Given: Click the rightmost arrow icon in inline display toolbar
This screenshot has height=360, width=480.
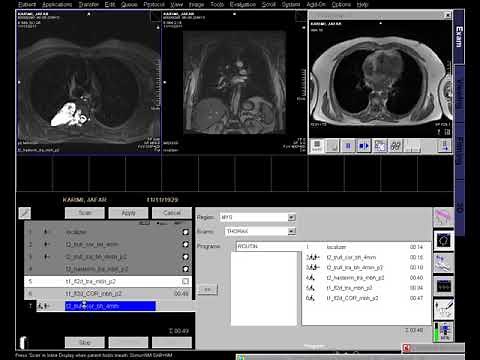Looking at the screenshot, I should pyautogui.click(x=444, y=146).
